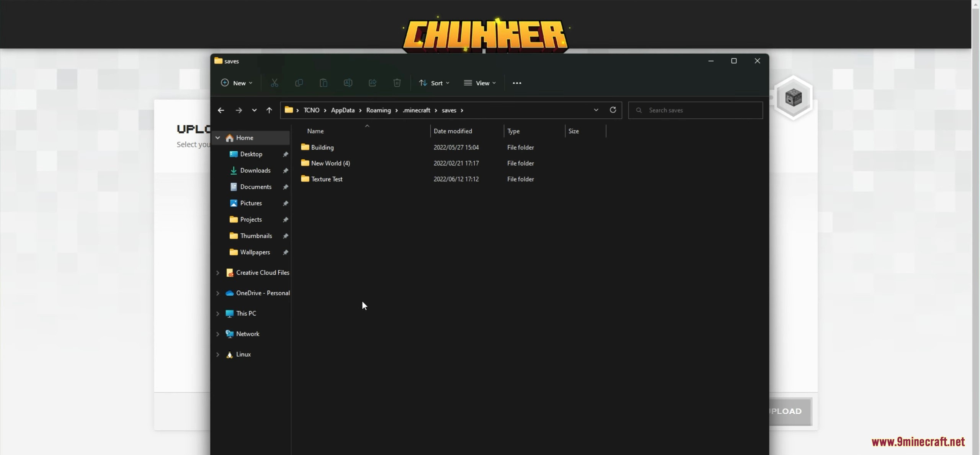Open the View dropdown menu

pyautogui.click(x=480, y=83)
